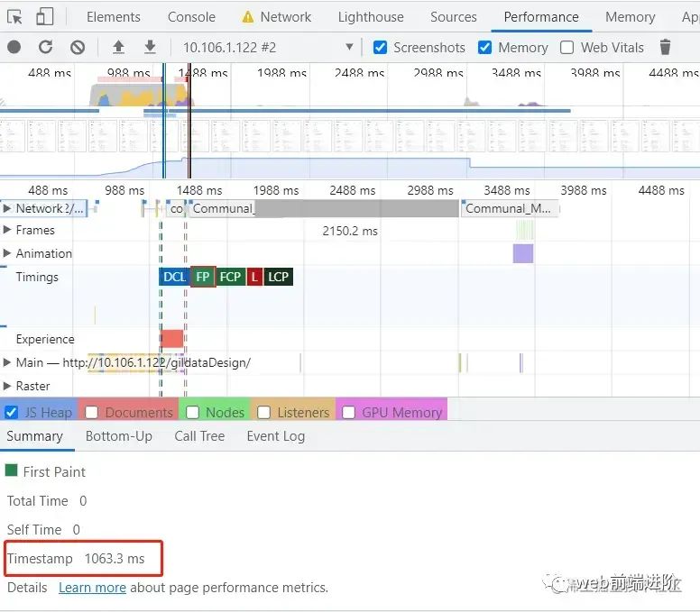The width and height of the screenshot is (700, 612).
Task: Open the Call Tree tab
Action: [x=199, y=436]
